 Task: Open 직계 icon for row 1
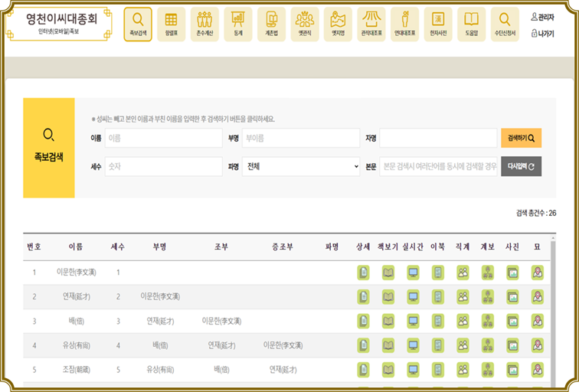(x=463, y=273)
